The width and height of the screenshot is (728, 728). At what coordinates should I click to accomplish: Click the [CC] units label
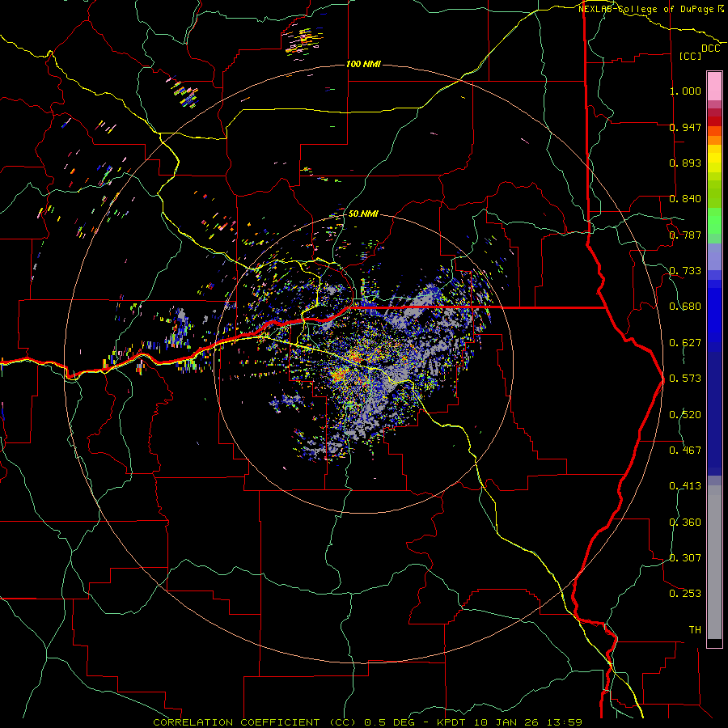(691, 56)
